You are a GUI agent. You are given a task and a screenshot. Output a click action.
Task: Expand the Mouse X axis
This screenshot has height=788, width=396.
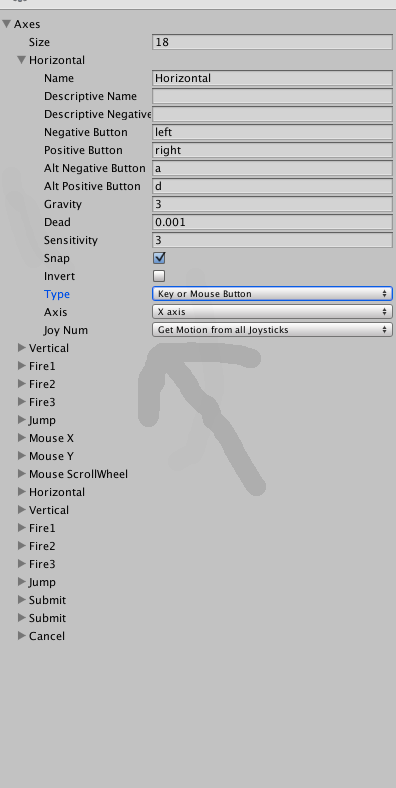coord(22,438)
